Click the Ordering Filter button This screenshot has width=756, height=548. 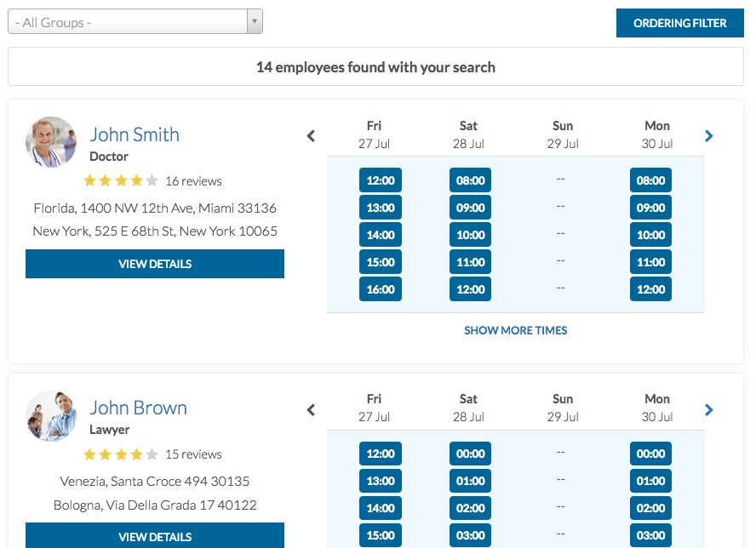coord(679,23)
